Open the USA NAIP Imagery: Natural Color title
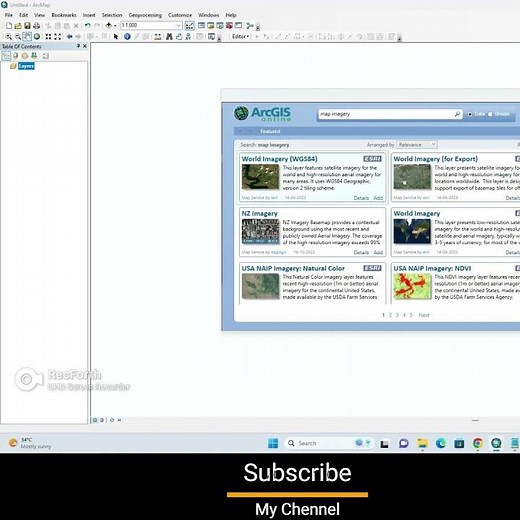 293,268
